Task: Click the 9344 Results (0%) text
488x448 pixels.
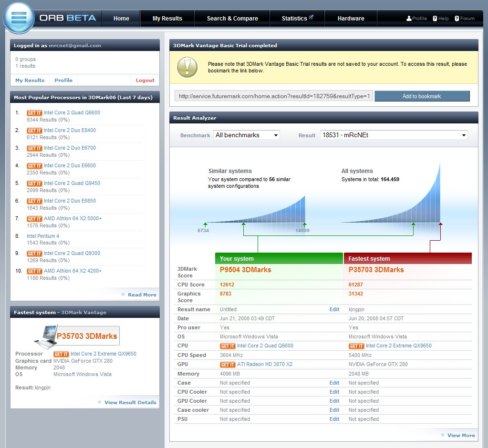Action: tap(48, 120)
